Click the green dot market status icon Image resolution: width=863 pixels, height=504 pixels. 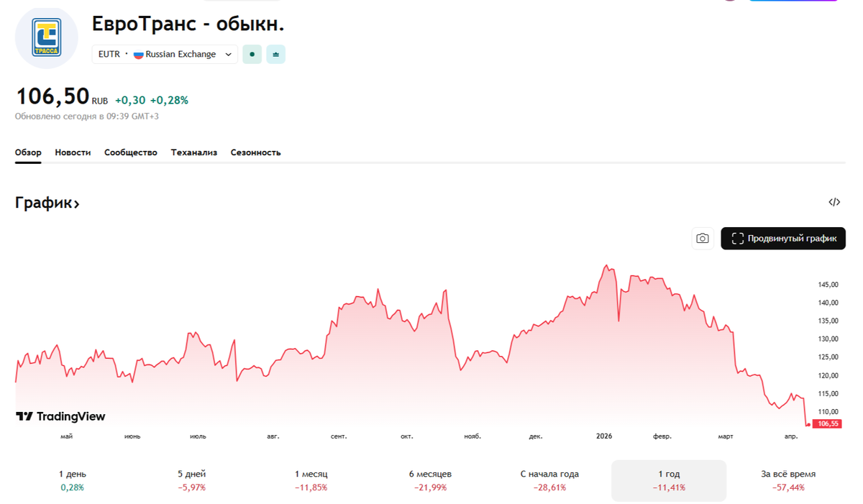tap(252, 54)
